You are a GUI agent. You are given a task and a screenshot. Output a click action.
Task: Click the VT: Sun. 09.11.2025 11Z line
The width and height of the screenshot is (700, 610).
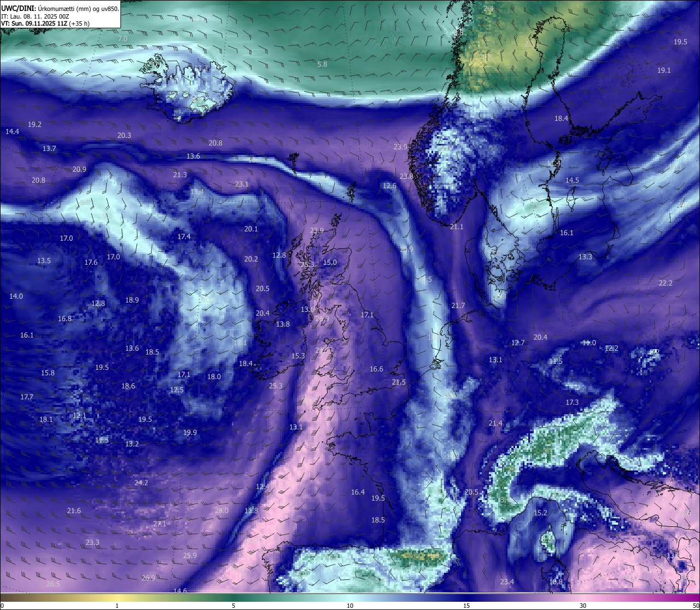[45, 24]
